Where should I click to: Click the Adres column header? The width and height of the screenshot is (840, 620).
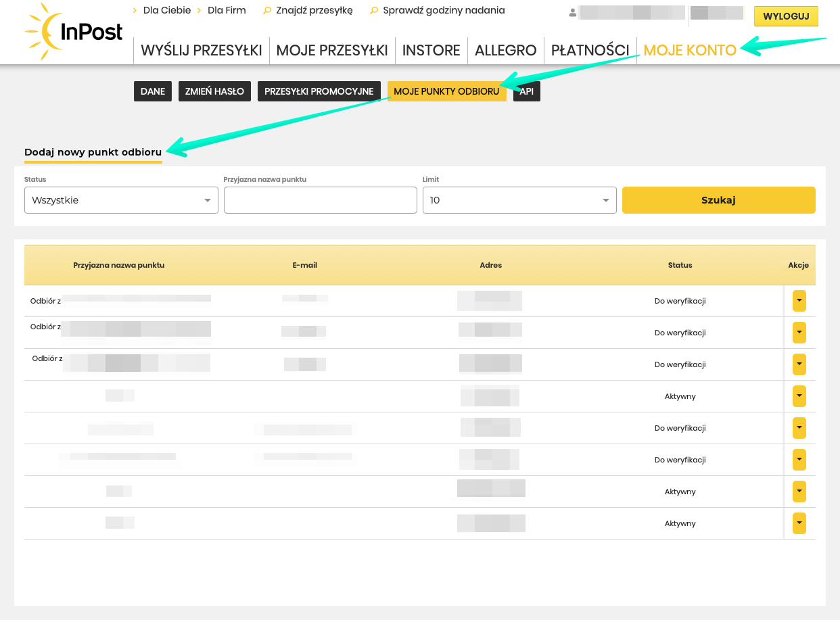tap(491, 265)
